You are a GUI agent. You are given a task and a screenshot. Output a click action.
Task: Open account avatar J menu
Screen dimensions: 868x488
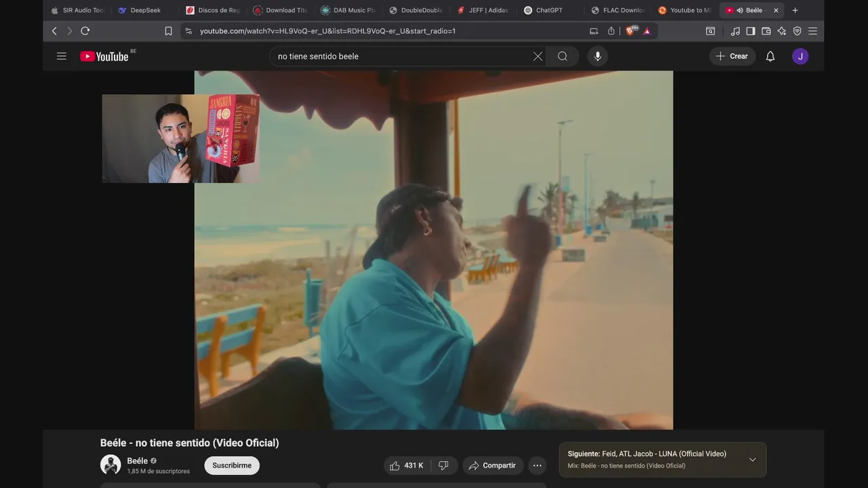800,56
